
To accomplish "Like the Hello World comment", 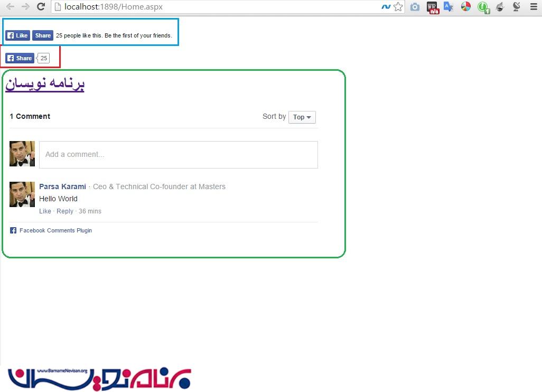I will tap(45, 211).
